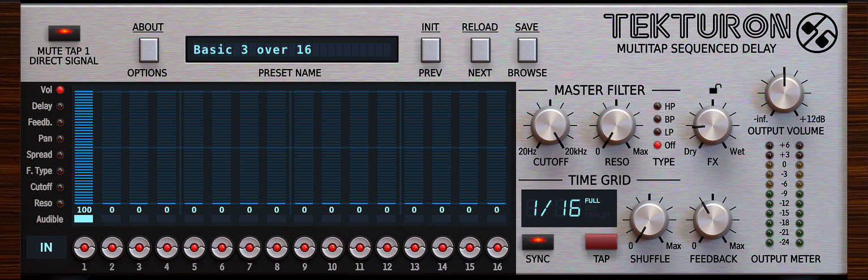The height and width of the screenshot is (280, 868).
Task: Click the Output Volume knob
Action: click(x=784, y=93)
